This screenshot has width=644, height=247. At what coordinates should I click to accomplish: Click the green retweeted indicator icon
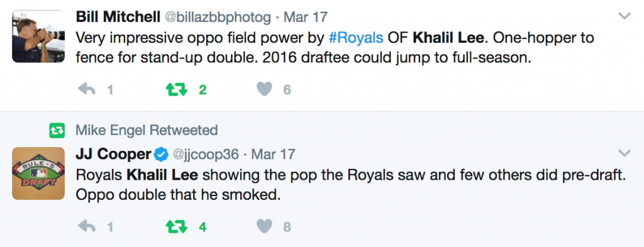coord(57,131)
